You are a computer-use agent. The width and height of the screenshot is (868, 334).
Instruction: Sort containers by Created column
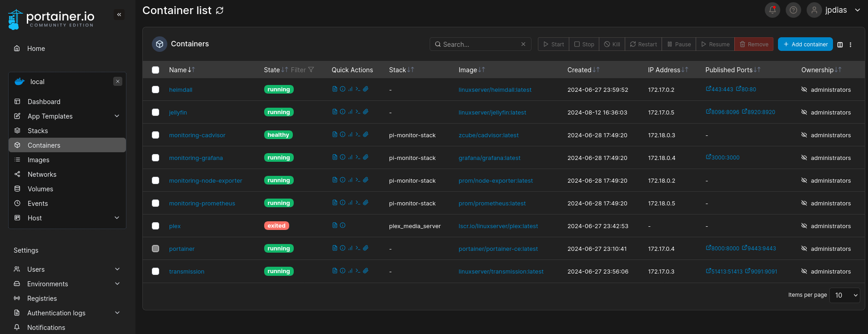click(x=583, y=70)
